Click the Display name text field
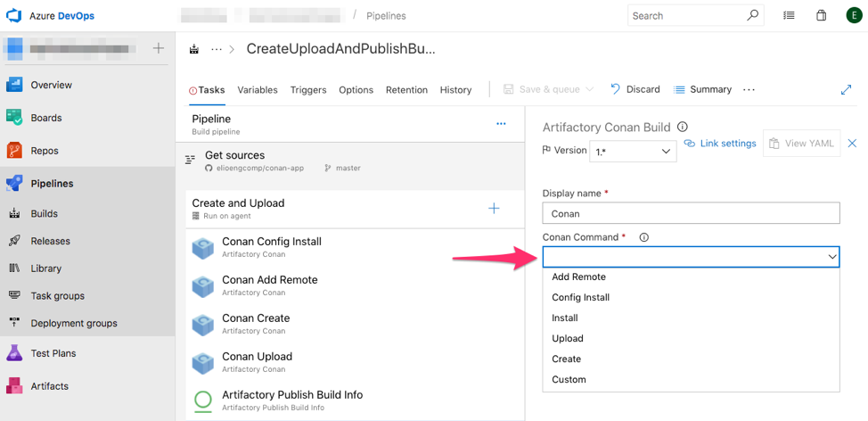 pyautogui.click(x=691, y=213)
